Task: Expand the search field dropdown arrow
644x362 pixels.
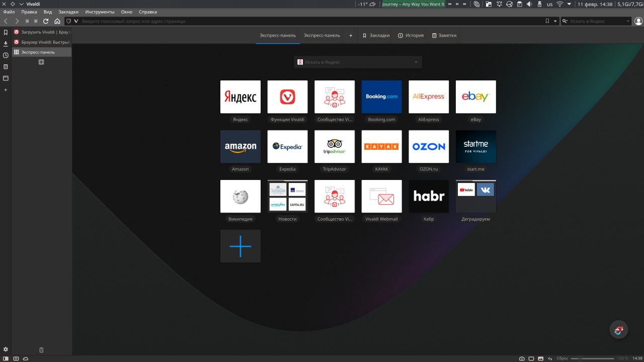Action: coord(628,21)
